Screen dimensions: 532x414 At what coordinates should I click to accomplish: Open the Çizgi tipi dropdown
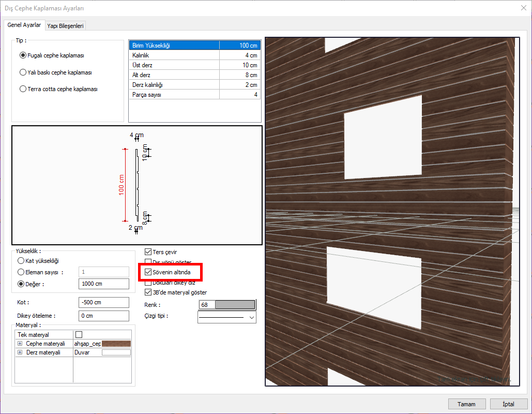click(226, 317)
